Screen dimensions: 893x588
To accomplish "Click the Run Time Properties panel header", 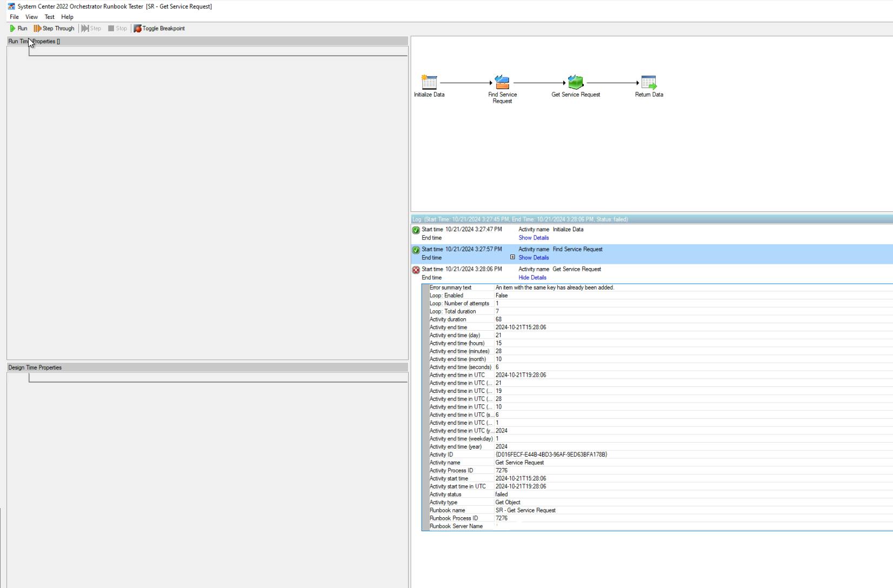I will pos(207,41).
